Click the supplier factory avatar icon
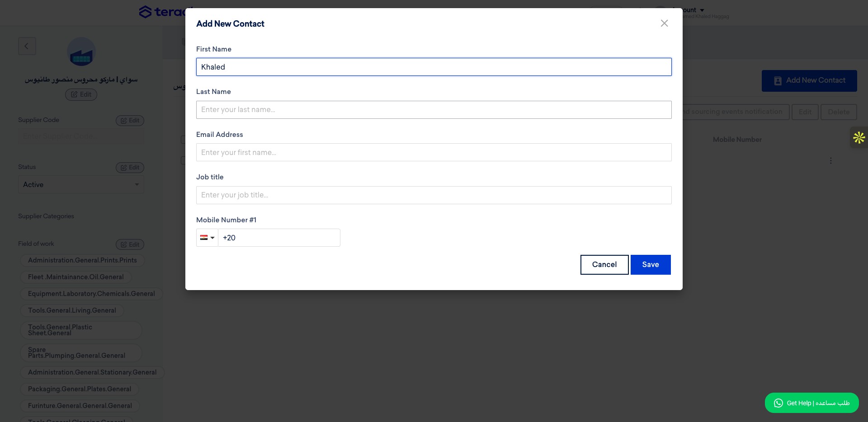The width and height of the screenshot is (868, 422). (81, 52)
